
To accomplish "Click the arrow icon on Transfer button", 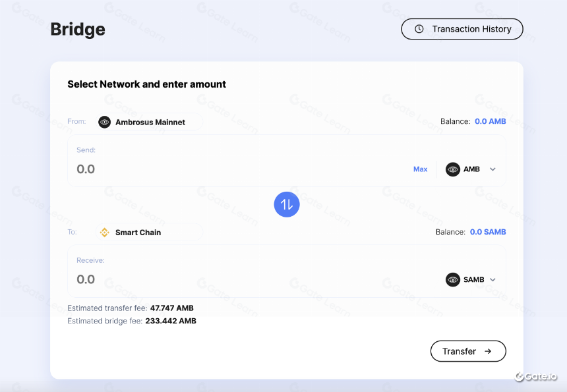I will [488, 351].
